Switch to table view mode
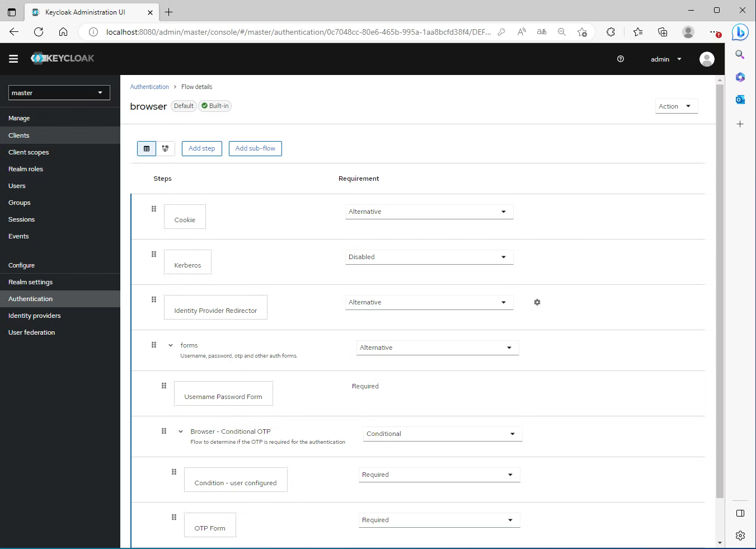Viewport: 756px width, 549px height. tap(147, 148)
